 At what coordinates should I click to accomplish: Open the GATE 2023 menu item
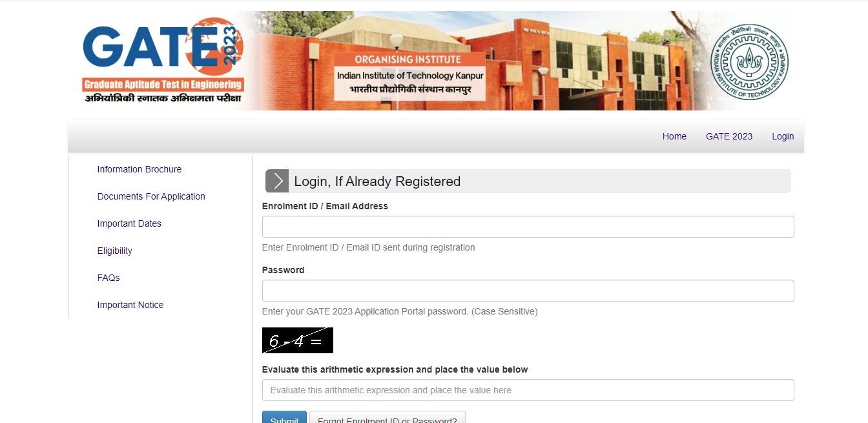[x=729, y=136]
